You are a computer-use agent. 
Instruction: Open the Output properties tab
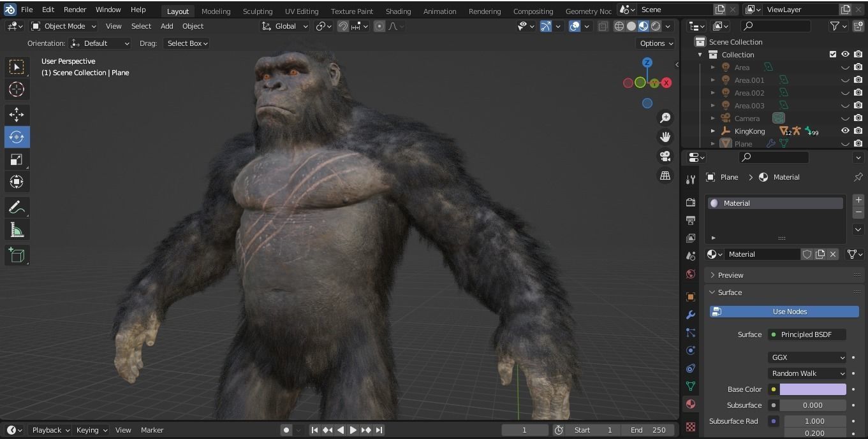point(690,220)
